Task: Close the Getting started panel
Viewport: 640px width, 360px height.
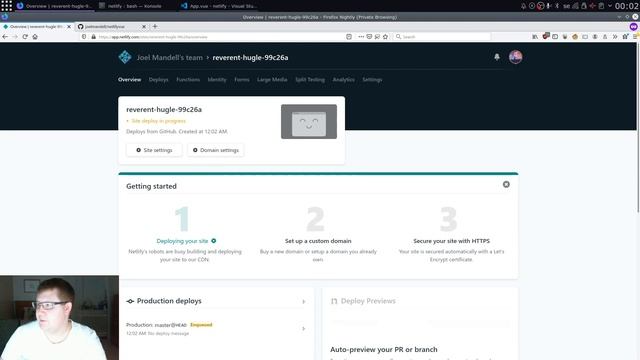Action: tap(506, 184)
